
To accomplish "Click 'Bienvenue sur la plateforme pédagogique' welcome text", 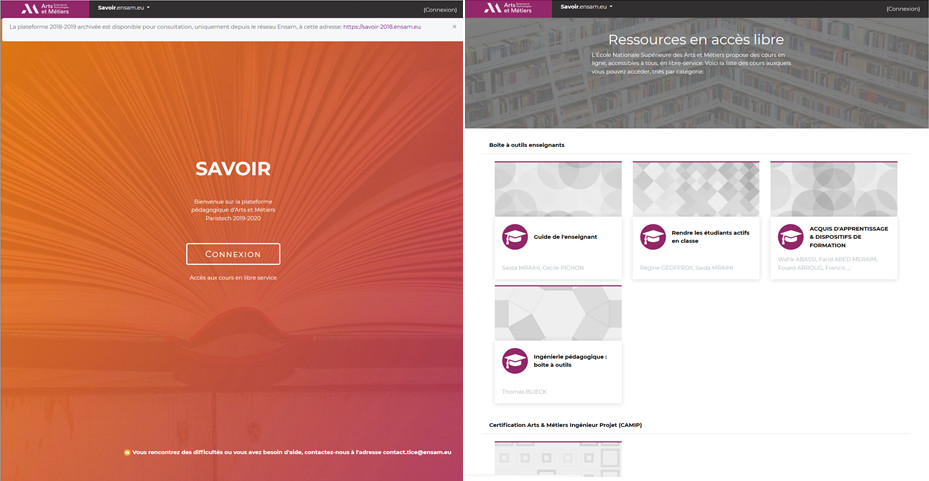I will pyautogui.click(x=233, y=210).
